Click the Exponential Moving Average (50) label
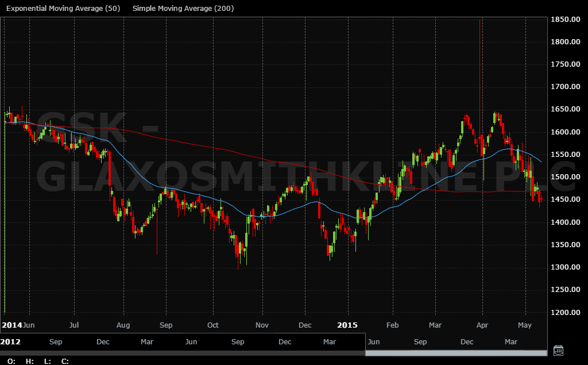588x365 pixels. coord(63,9)
